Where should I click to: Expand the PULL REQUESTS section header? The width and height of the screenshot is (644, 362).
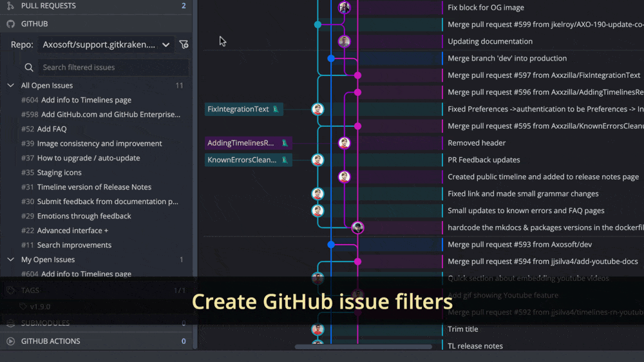pos(96,6)
